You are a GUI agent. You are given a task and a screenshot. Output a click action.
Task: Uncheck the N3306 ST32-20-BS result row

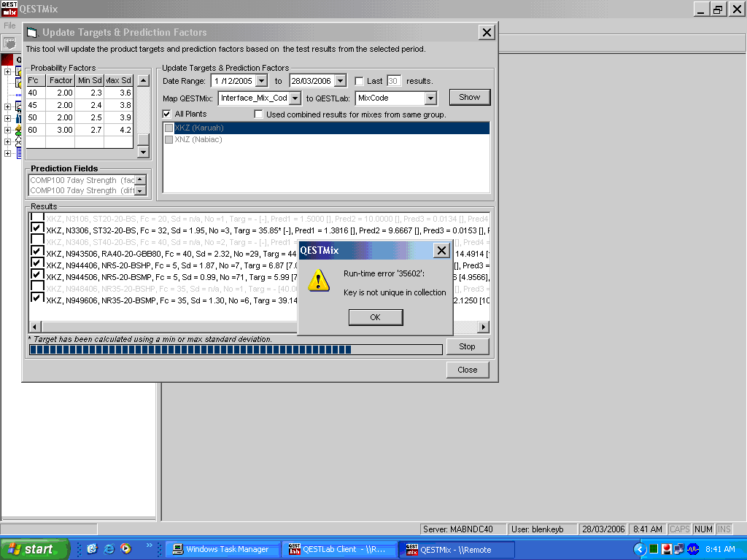(x=36, y=228)
